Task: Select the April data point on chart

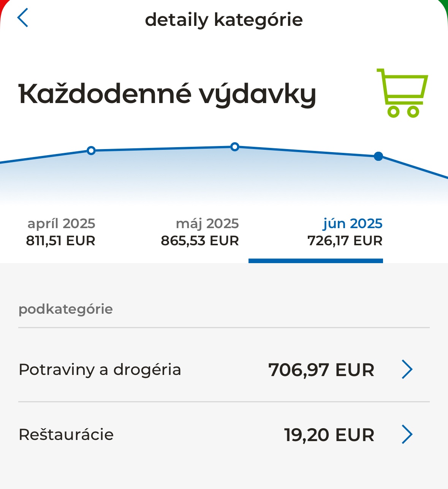Action: point(91,151)
